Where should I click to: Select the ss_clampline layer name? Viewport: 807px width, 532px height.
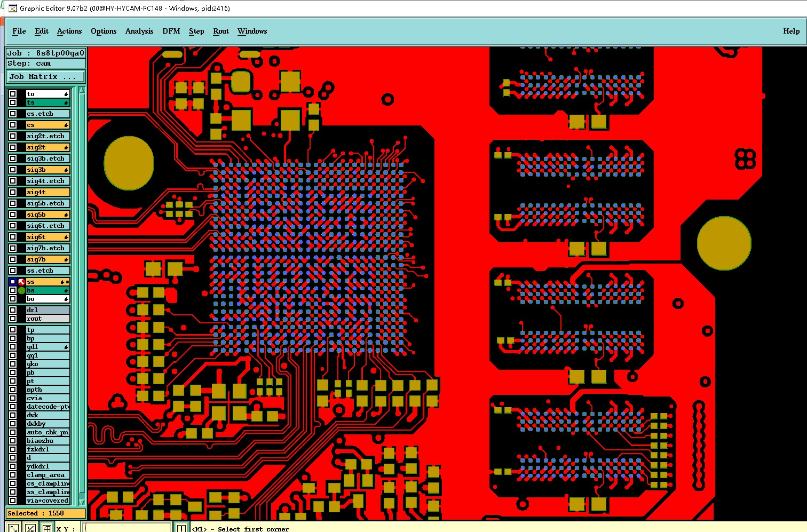[48, 492]
